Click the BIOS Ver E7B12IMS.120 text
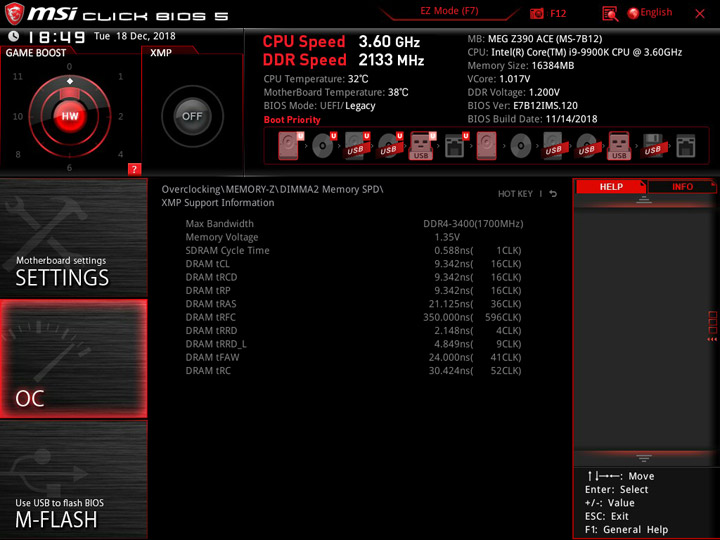Viewport: 720px width, 540px height. click(523, 106)
